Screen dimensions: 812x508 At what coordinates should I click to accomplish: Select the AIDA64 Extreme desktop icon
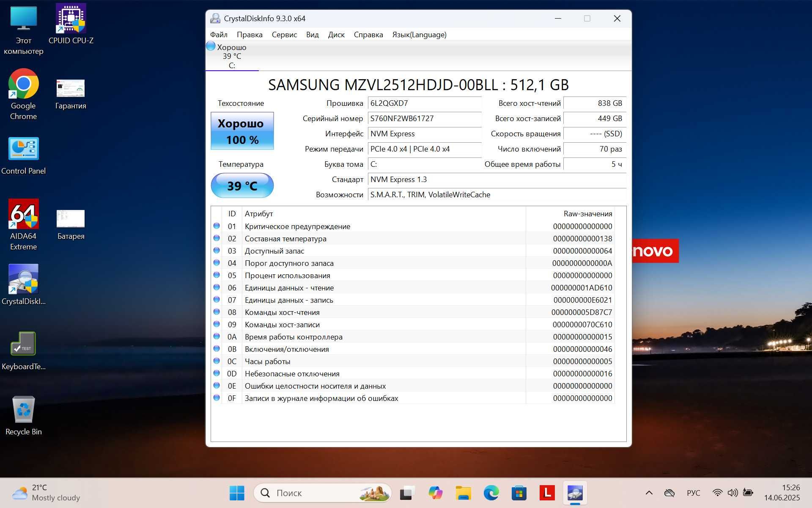(24, 225)
